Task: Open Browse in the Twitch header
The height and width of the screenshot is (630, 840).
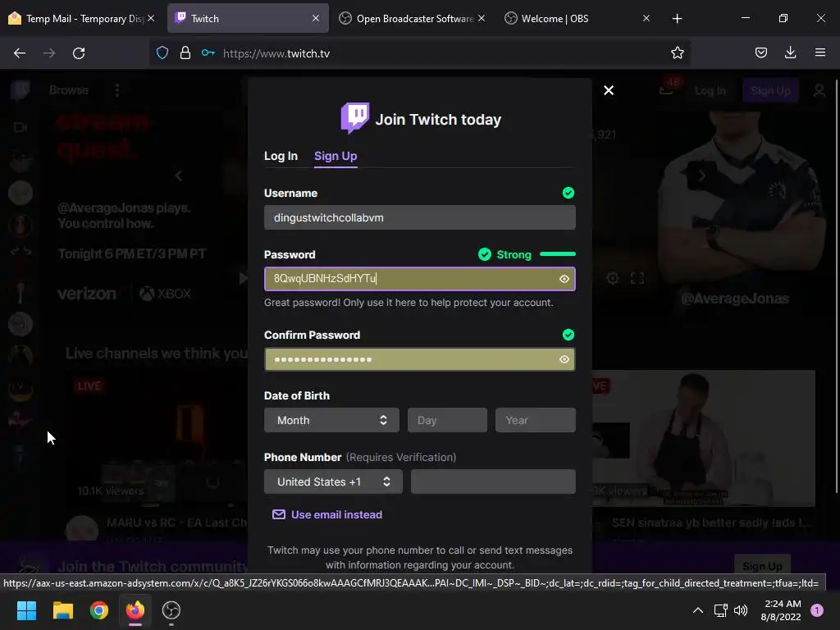Action: pos(69,90)
